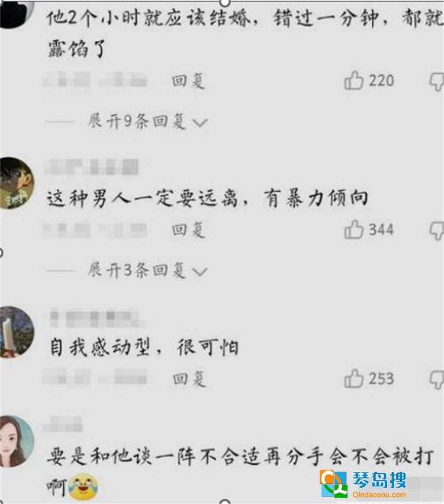Reply to the 自我感动型 comment
Screen dimensions: 444x504
tap(189, 379)
